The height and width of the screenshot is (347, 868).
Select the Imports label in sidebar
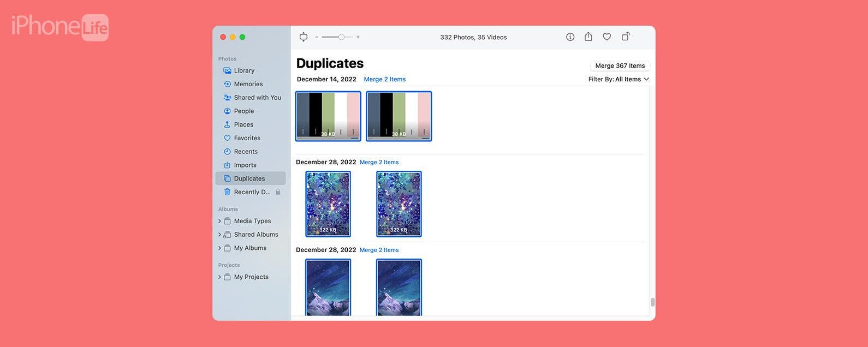pos(245,165)
